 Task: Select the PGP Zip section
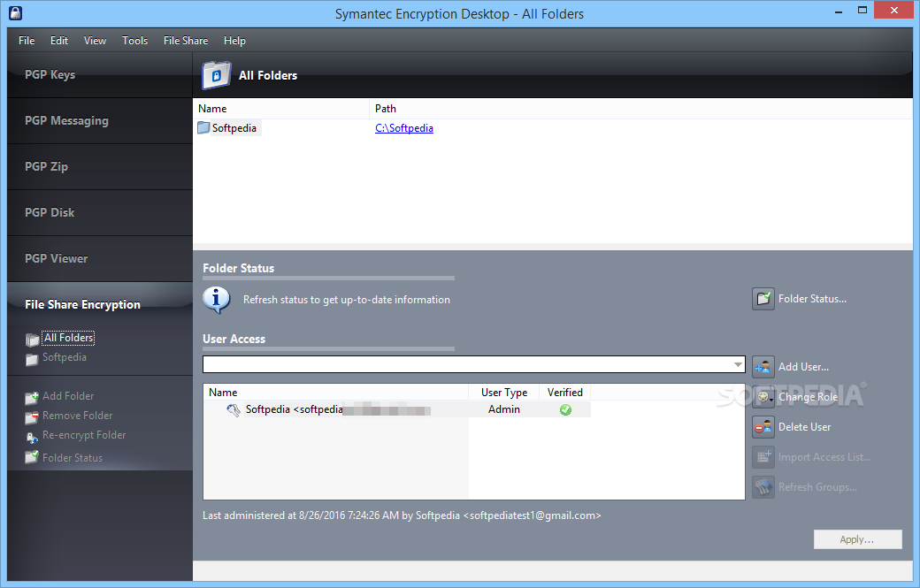point(100,166)
